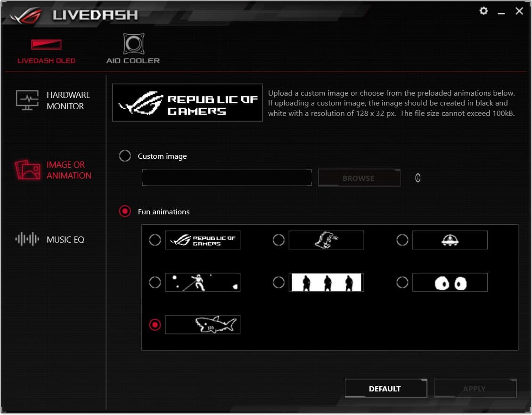This screenshot has width=532, height=415.
Task: Click the info icon beside Browse
Action: (x=417, y=178)
